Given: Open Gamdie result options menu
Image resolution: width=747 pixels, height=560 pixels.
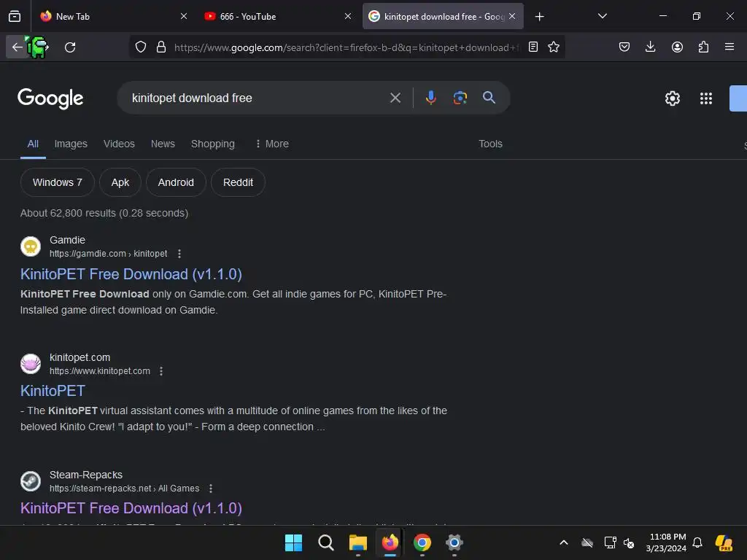Looking at the screenshot, I should (179, 254).
